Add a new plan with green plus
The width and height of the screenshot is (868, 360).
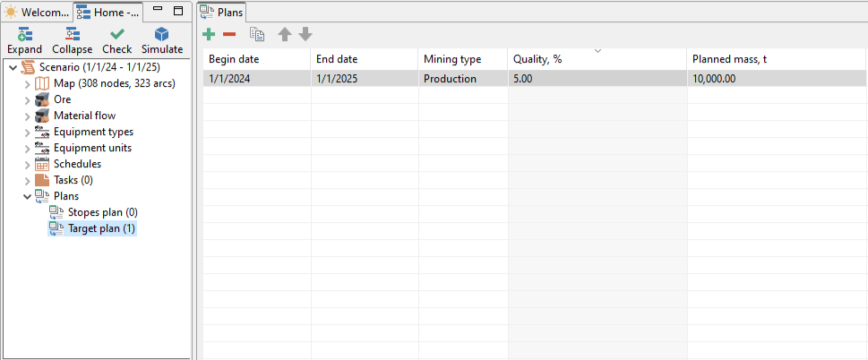coord(209,35)
